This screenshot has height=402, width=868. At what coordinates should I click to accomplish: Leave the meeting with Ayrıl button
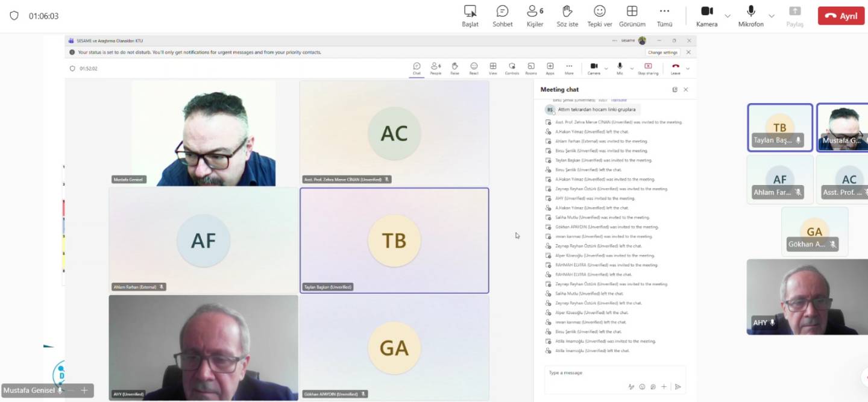coord(841,16)
